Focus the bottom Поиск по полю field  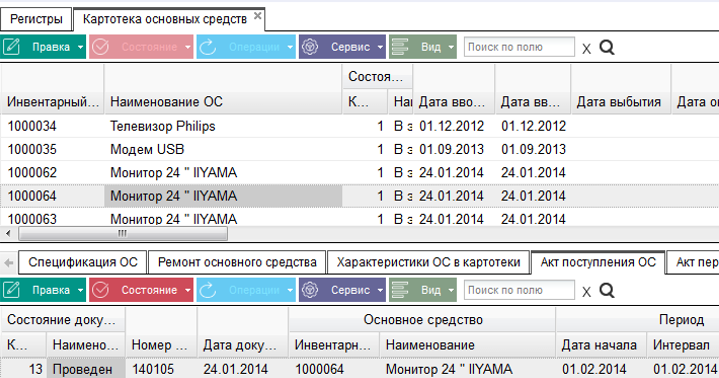(x=519, y=290)
